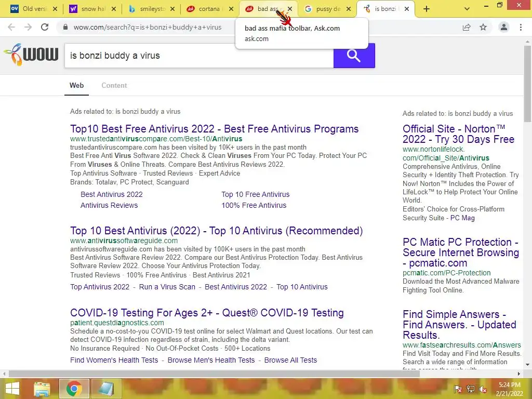The height and width of the screenshot is (399, 532).
Task: Open the Windows Start button
Action: pos(12,389)
